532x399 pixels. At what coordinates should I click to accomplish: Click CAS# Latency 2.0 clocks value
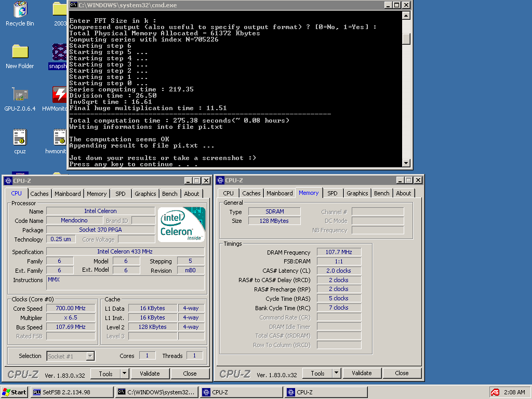coord(339,271)
